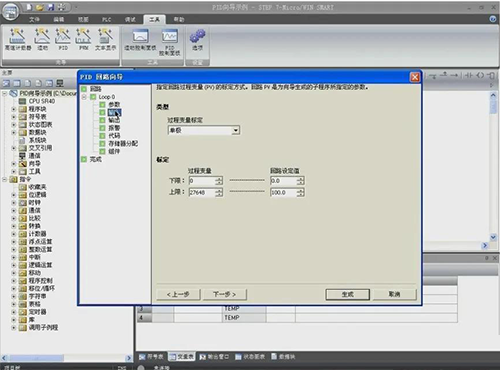Close the PID 回路向导 dialog

[415, 77]
